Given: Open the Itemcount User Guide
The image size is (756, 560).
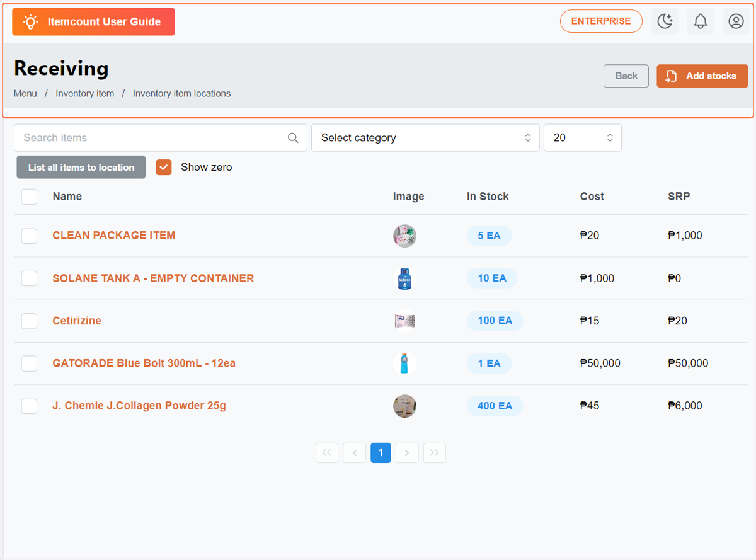Looking at the screenshot, I should tap(93, 22).
